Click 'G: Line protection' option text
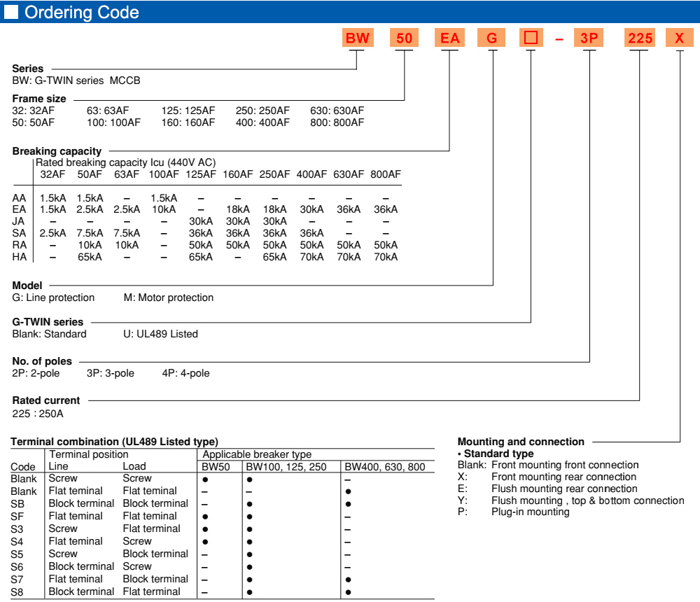 coord(53,297)
